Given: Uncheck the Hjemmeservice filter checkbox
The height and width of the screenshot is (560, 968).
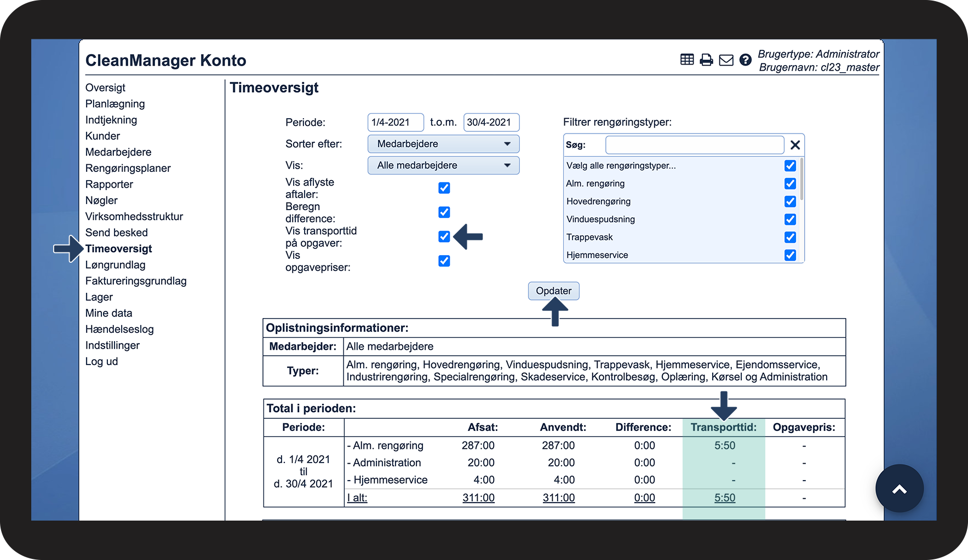Looking at the screenshot, I should 790,255.
